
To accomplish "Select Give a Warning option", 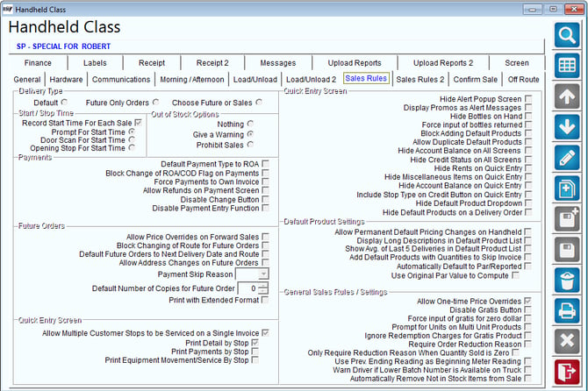I will [x=250, y=134].
